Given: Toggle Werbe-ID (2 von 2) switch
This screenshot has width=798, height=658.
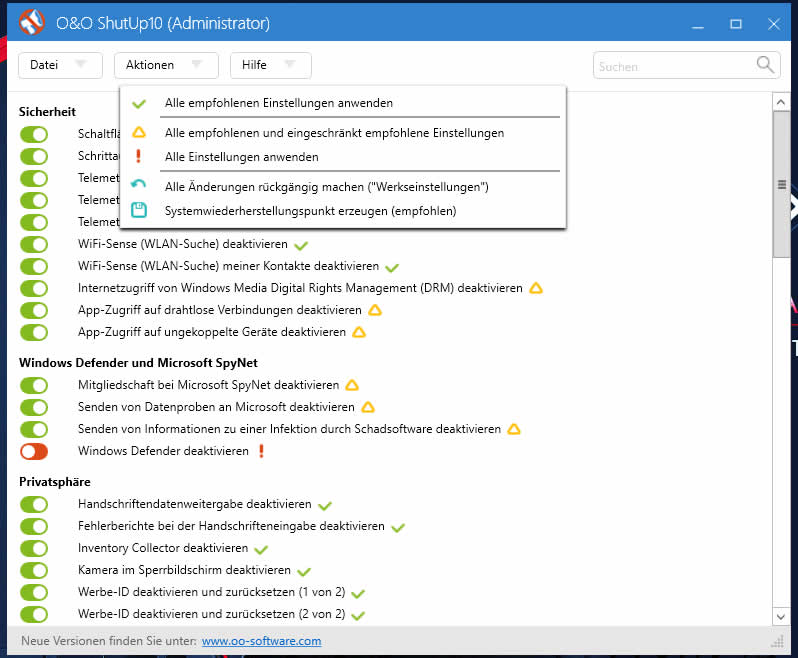Looking at the screenshot, I should (x=34, y=614).
